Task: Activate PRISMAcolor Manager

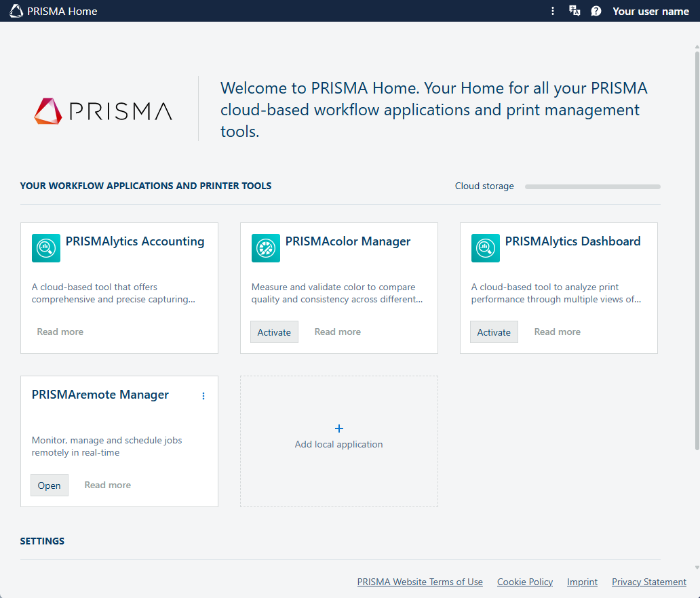Action: [274, 332]
